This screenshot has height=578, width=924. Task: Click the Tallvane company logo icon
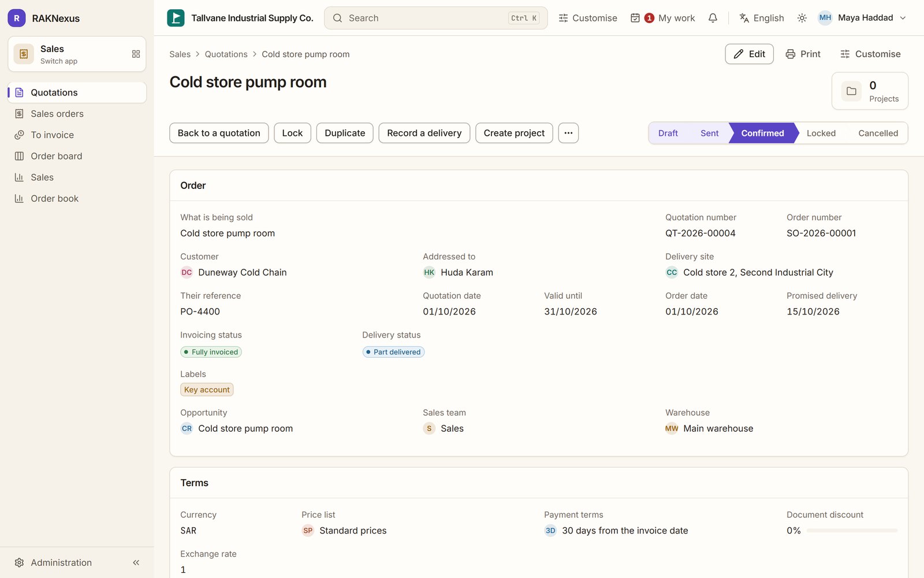[176, 18]
